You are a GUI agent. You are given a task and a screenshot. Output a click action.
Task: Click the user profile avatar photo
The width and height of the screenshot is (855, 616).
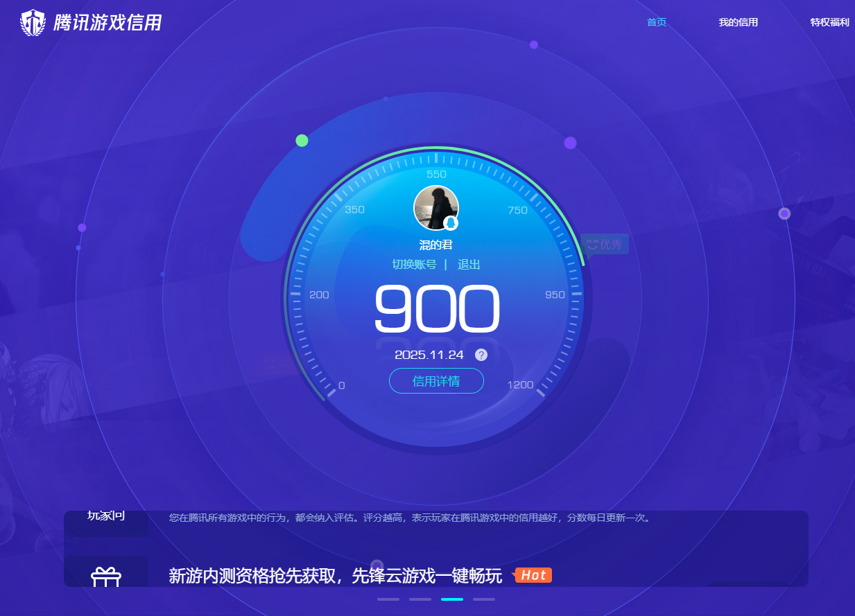[x=435, y=206]
